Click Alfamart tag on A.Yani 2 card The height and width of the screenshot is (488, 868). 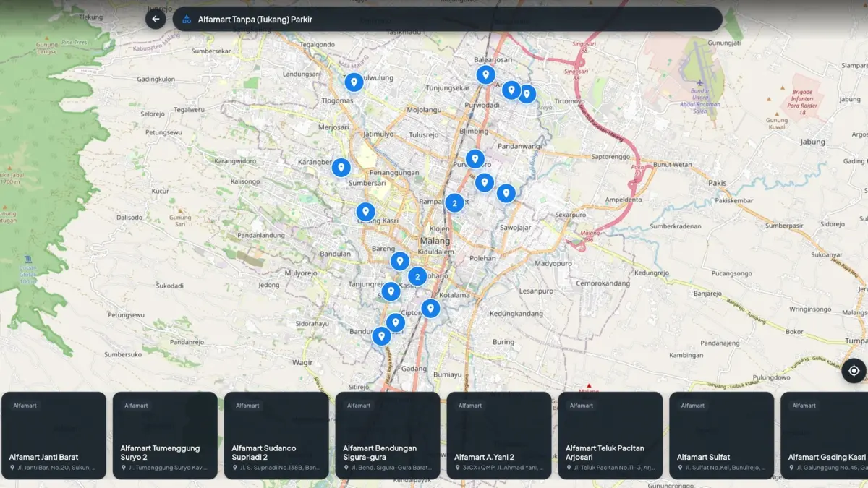(x=470, y=406)
